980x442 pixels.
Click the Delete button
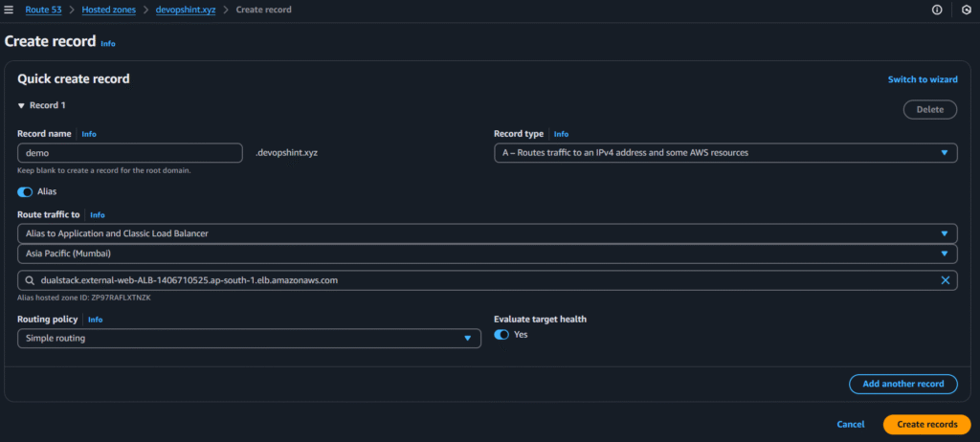pyautogui.click(x=930, y=109)
